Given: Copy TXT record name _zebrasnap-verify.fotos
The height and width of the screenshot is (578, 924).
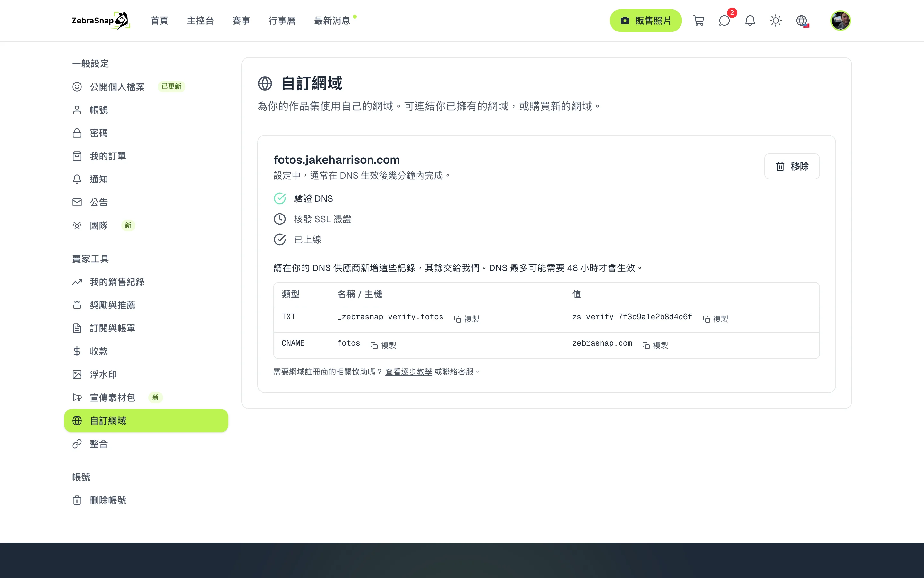Looking at the screenshot, I should pos(466,319).
